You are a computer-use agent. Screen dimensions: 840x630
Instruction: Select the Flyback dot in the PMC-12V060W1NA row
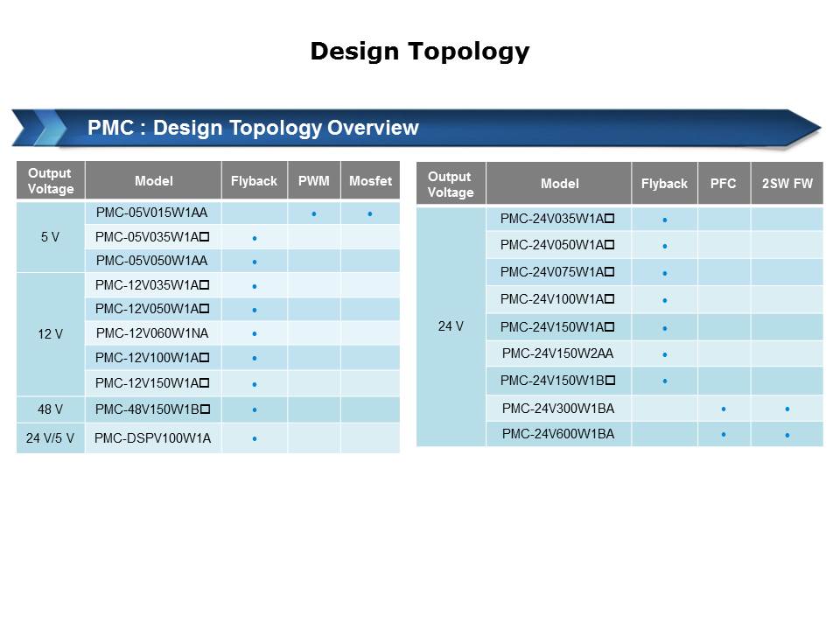click(x=255, y=333)
